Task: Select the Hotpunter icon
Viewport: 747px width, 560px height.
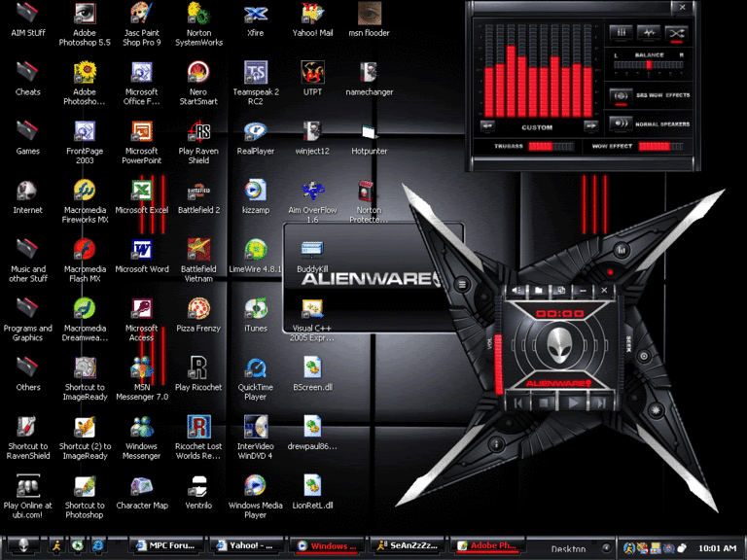Action: [370, 138]
